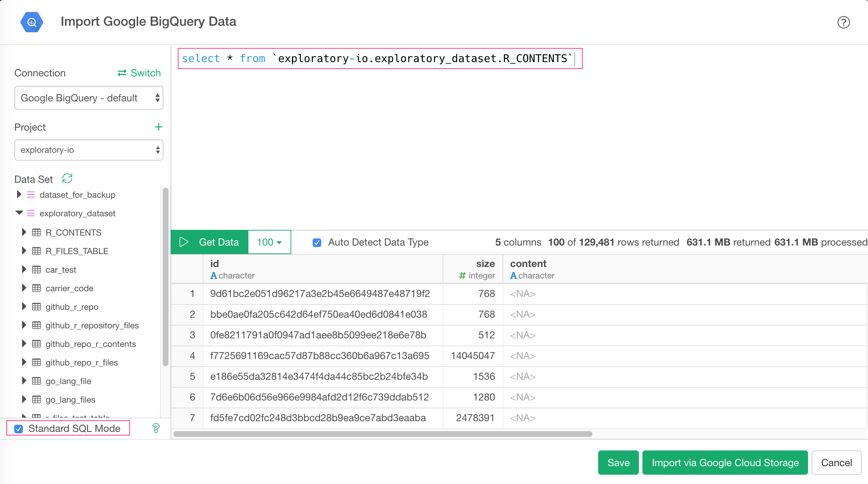Screen dimensions: 868x484
Task: Open help via top-right question mark icon
Action: coord(843,22)
